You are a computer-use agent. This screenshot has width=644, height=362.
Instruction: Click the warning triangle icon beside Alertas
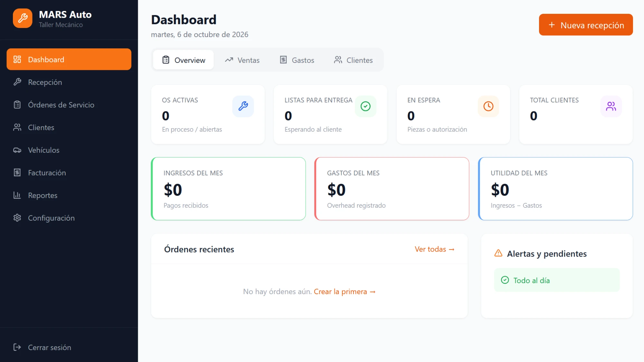tap(498, 253)
